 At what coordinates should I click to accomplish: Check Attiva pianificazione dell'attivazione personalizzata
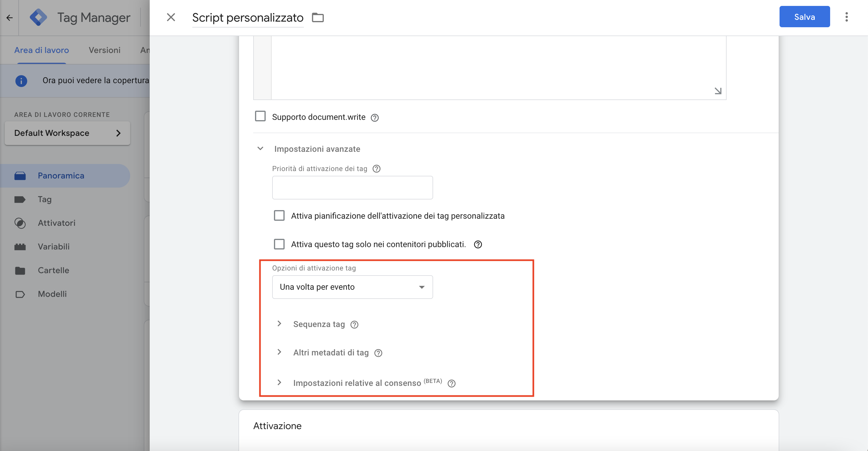(279, 215)
